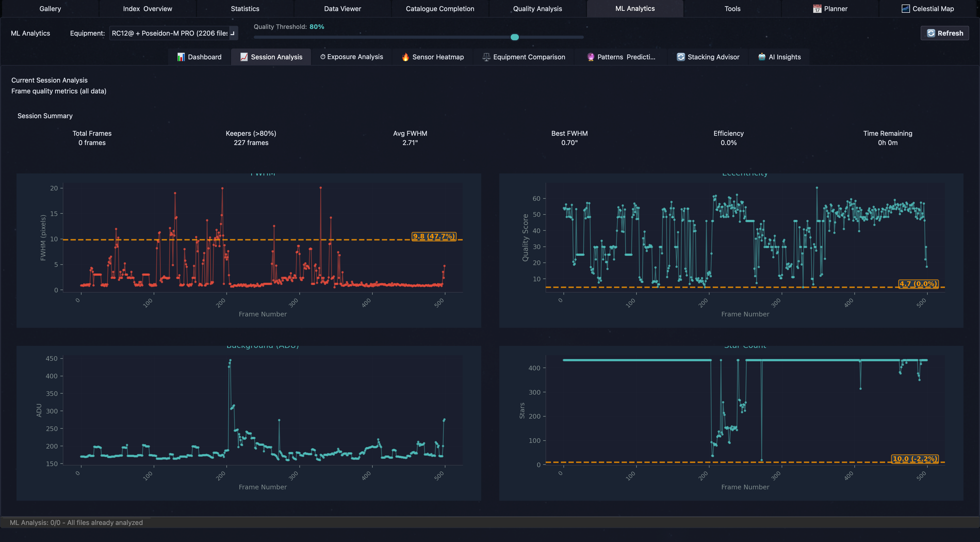Click the Session Analysis chart icon
Viewport: 980px width, 542px height.
[x=244, y=57]
